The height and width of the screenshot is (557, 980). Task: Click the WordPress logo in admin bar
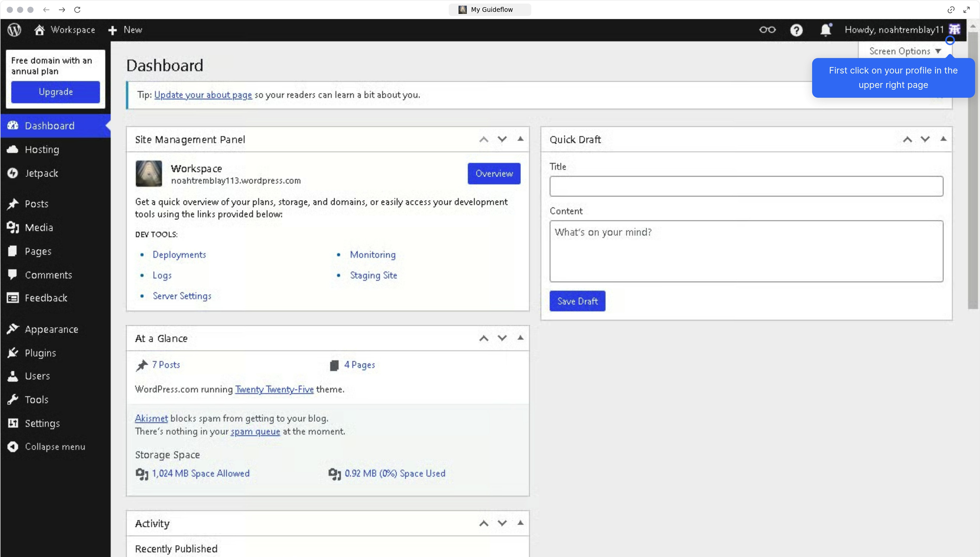click(14, 30)
